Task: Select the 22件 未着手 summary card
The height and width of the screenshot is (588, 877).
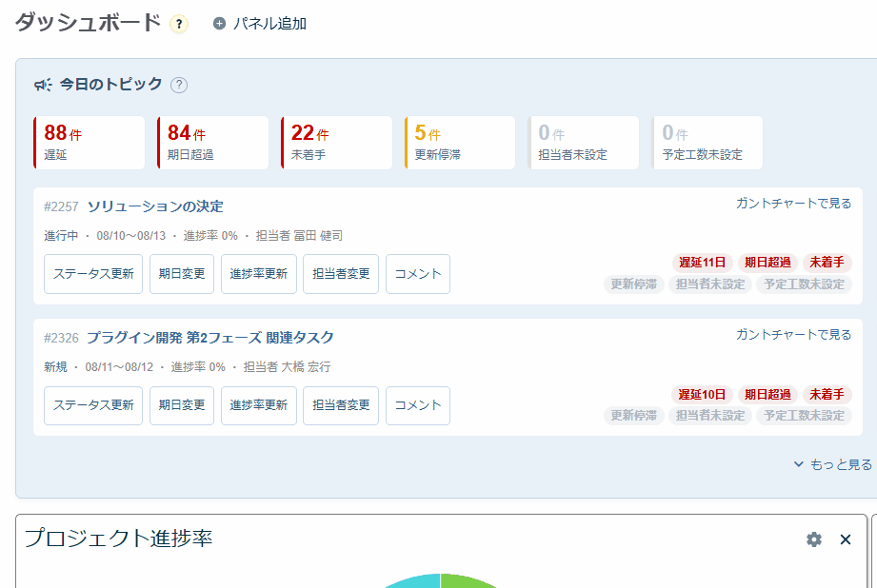Action: click(x=337, y=143)
